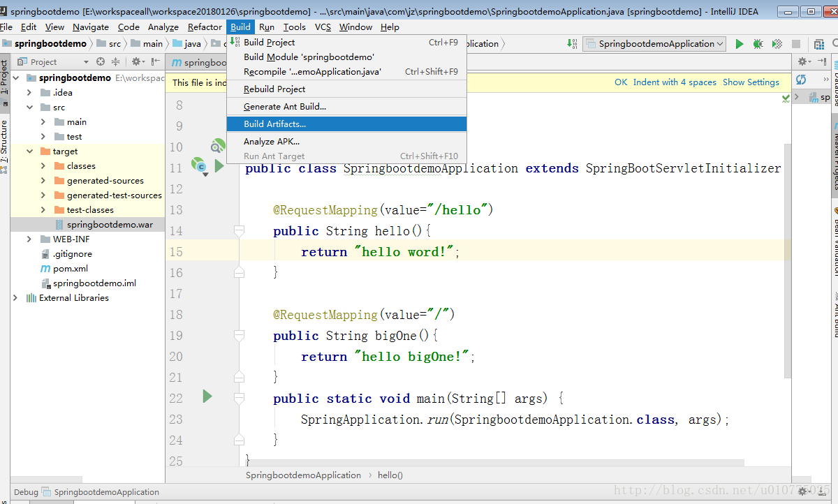This screenshot has width=838, height=504.
Task: Select Analyze APK... menu entry
Action: (346, 142)
